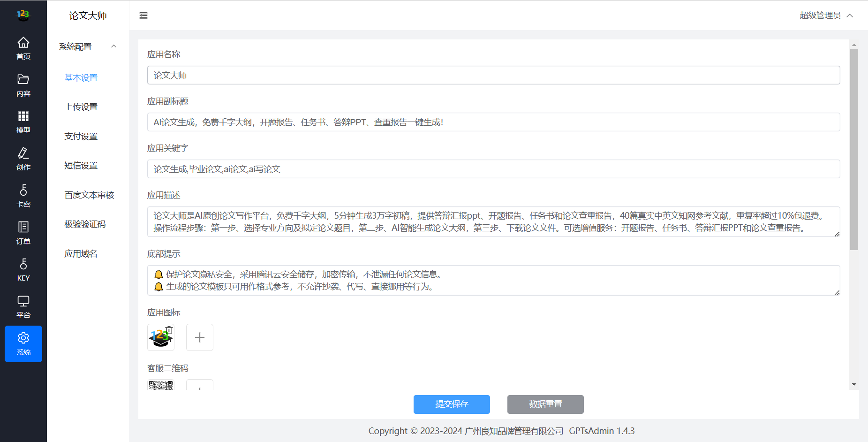Open the 创作 pen section

click(23, 159)
